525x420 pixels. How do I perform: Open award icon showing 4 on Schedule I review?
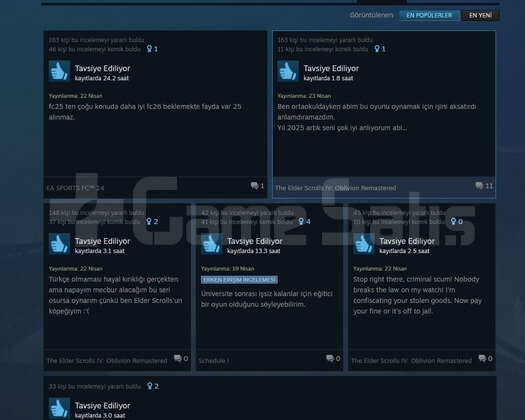[301, 222]
